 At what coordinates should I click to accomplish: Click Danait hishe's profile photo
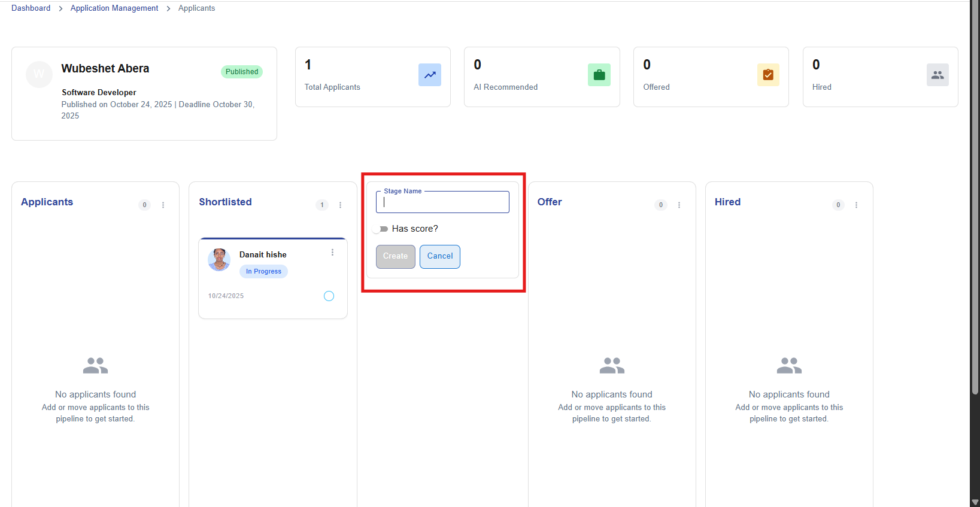219,260
